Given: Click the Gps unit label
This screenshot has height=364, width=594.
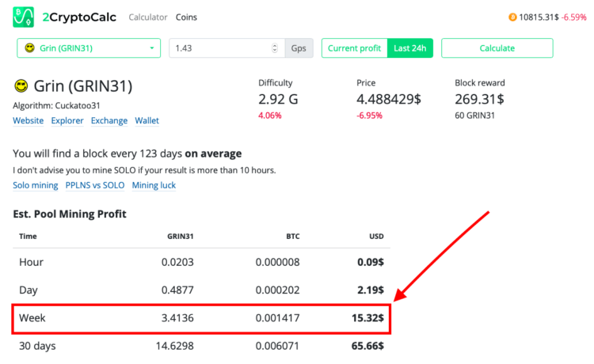Looking at the screenshot, I should coord(299,48).
